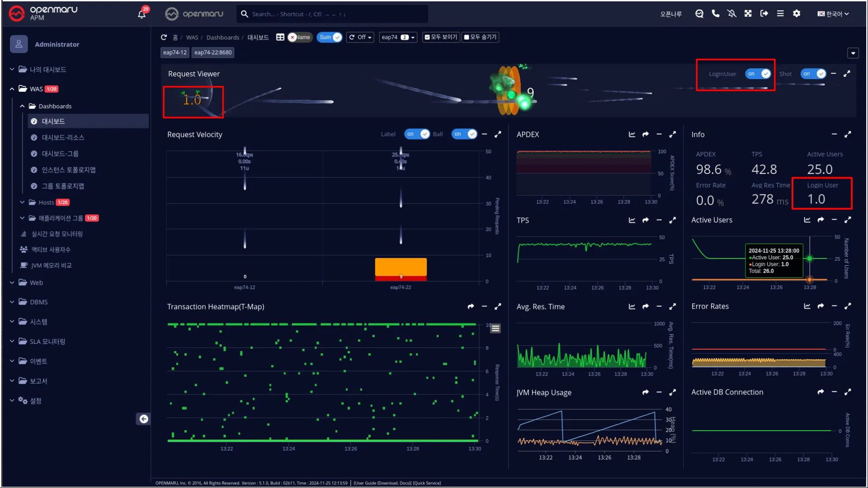Open the auto-refresh Off dropdown
Image resolution: width=868 pixels, height=488 pixels.
click(x=360, y=38)
